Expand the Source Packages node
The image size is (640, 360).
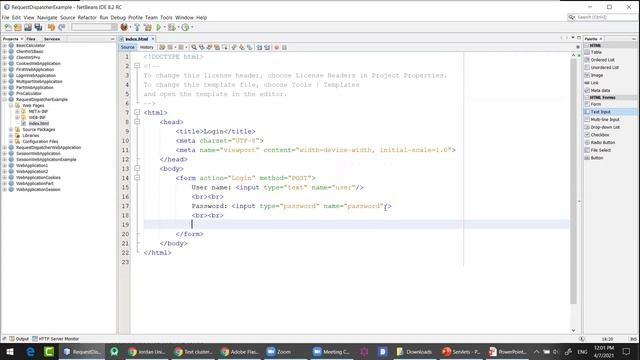(x=11, y=129)
